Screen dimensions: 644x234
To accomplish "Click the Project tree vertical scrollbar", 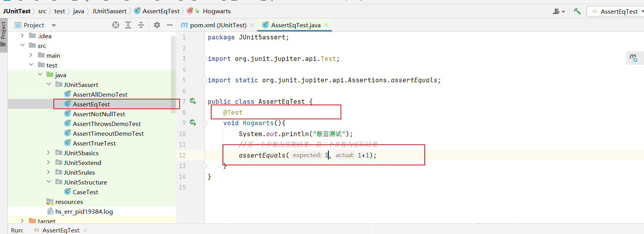I will [x=173, y=74].
